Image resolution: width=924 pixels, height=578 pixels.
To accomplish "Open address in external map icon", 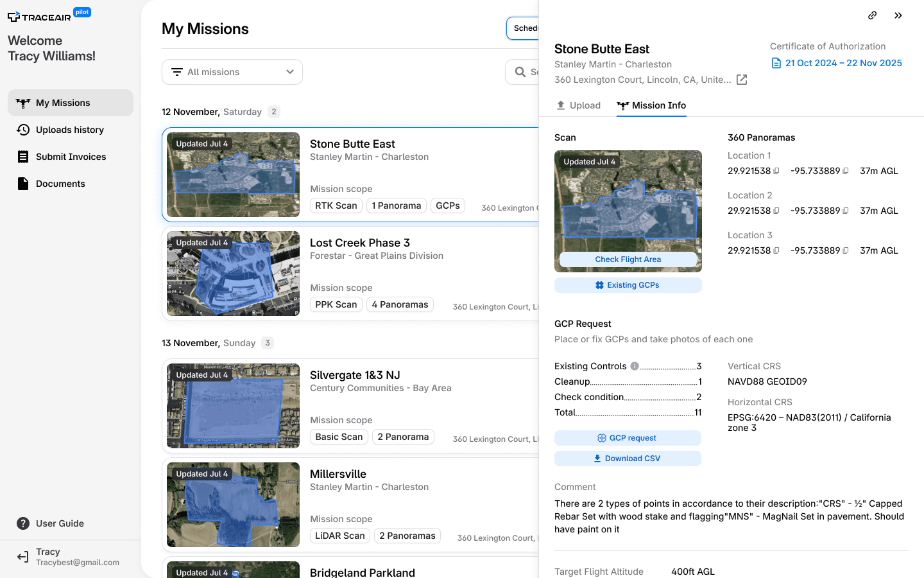I will (x=742, y=80).
